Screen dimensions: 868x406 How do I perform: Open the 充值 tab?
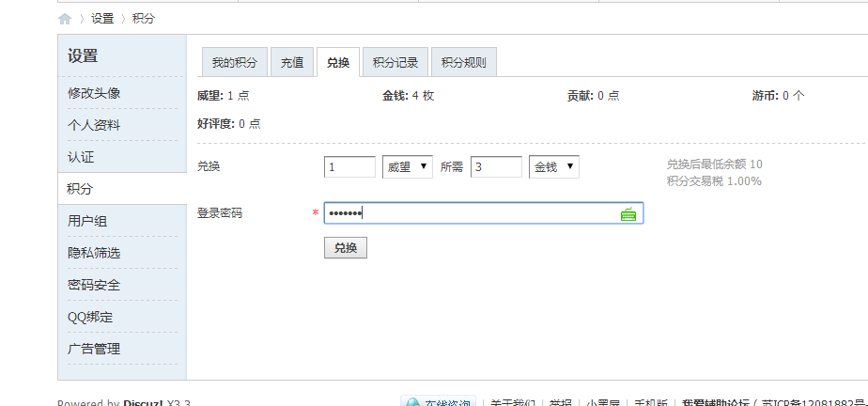pyautogui.click(x=292, y=63)
